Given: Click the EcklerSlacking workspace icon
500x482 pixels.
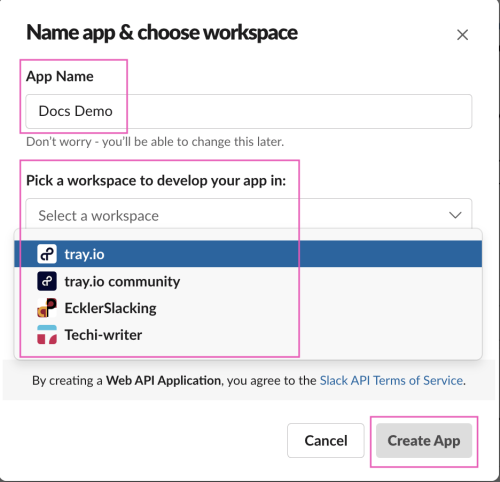Looking at the screenshot, I should (x=47, y=308).
